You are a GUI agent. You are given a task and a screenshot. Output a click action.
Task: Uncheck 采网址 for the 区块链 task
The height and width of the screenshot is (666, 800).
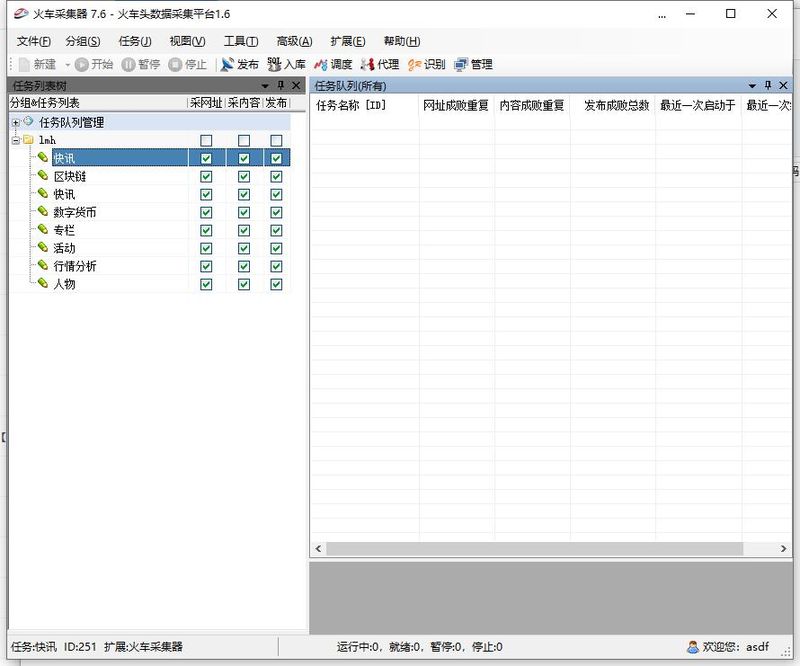[206, 177]
